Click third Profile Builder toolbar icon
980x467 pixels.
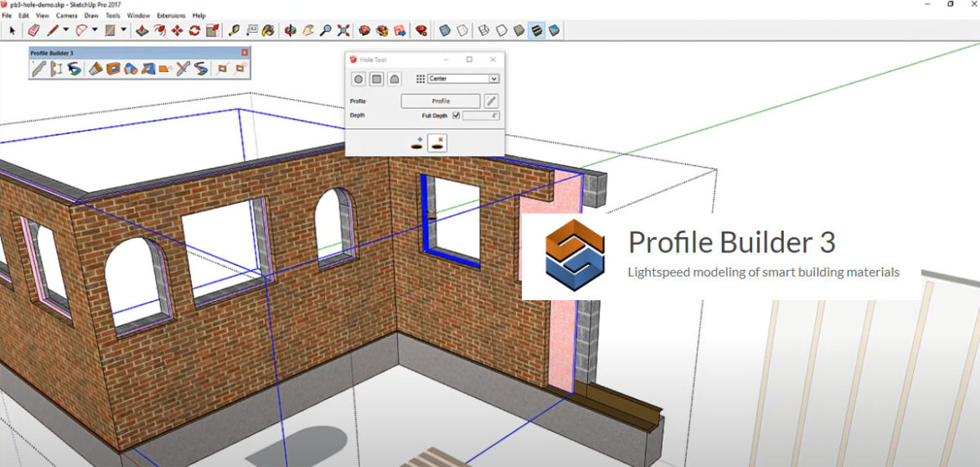coord(75,69)
